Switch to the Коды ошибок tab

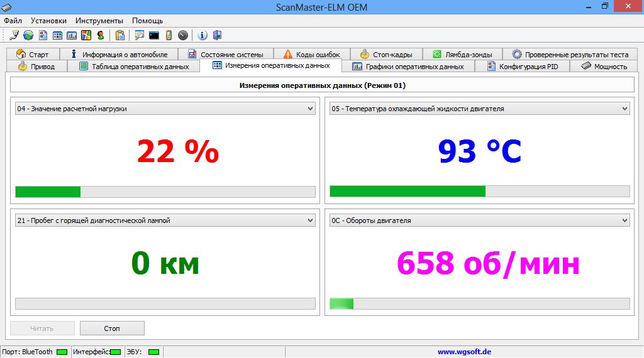311,55
